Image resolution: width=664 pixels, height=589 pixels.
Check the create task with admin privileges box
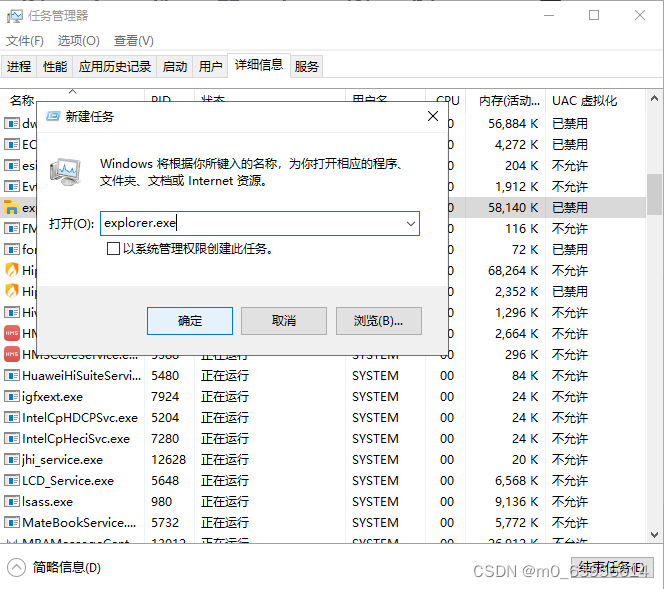click(x=113, y=249)
